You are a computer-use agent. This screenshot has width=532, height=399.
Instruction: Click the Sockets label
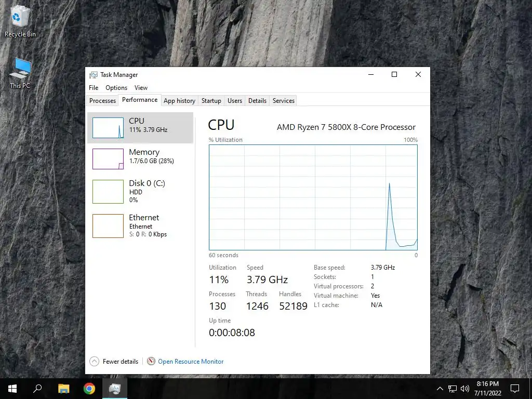point(325,277)
